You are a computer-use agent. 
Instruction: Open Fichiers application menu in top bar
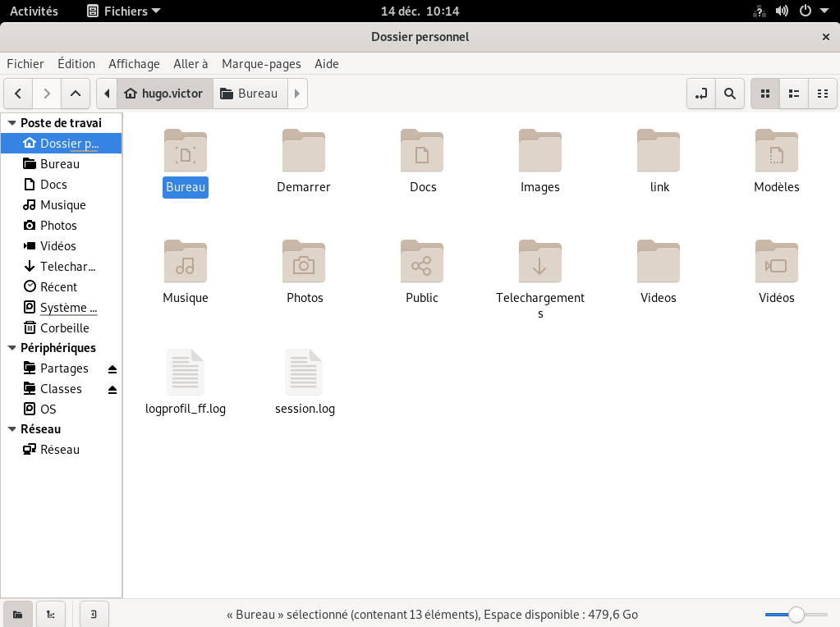[x=124, y=11]
